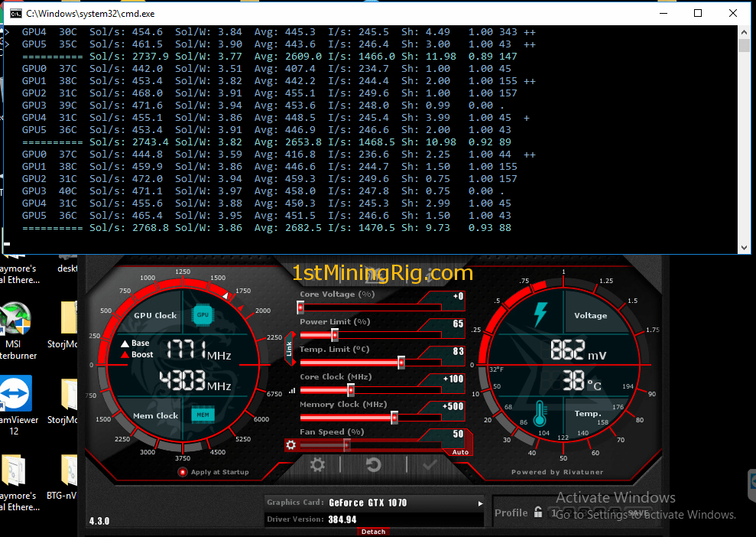This screenshot has width=756, height=537.
Task: Select the StorjMc folder beside TeamViewer
Action: tap(63, 402)
